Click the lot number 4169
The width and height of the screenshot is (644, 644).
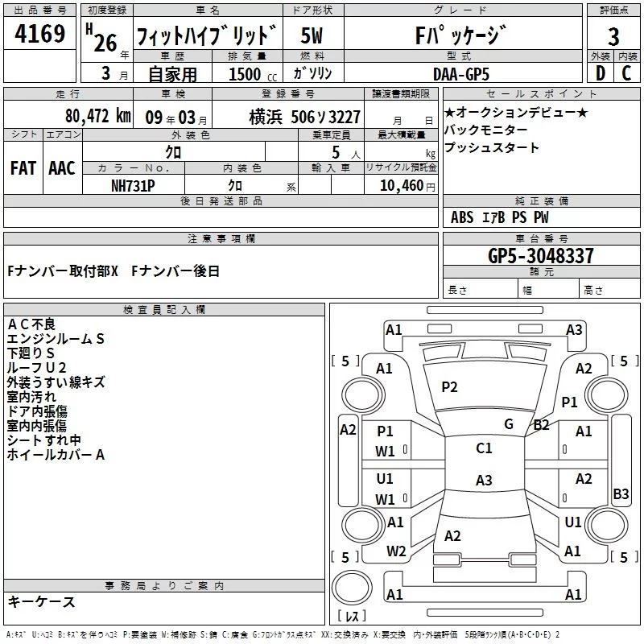pyautogui.click(x=39, y=34)
